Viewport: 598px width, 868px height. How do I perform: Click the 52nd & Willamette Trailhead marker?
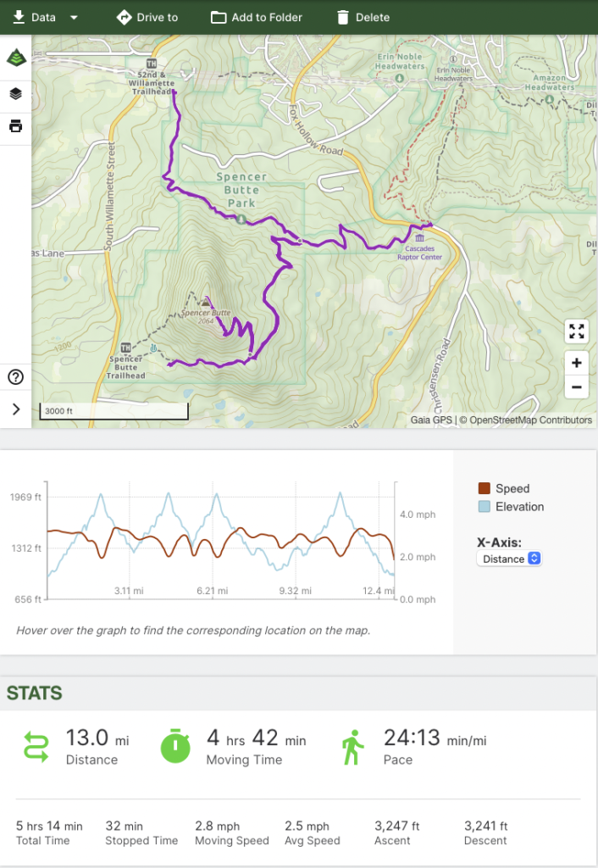click(152, 64)
